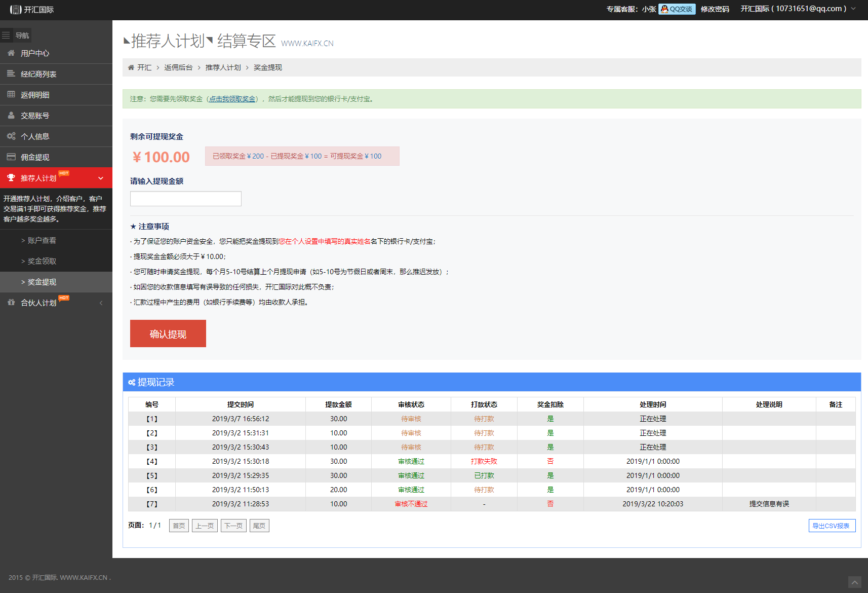
Task: Click the QQ penguin icon
Action: coord(664,9)
